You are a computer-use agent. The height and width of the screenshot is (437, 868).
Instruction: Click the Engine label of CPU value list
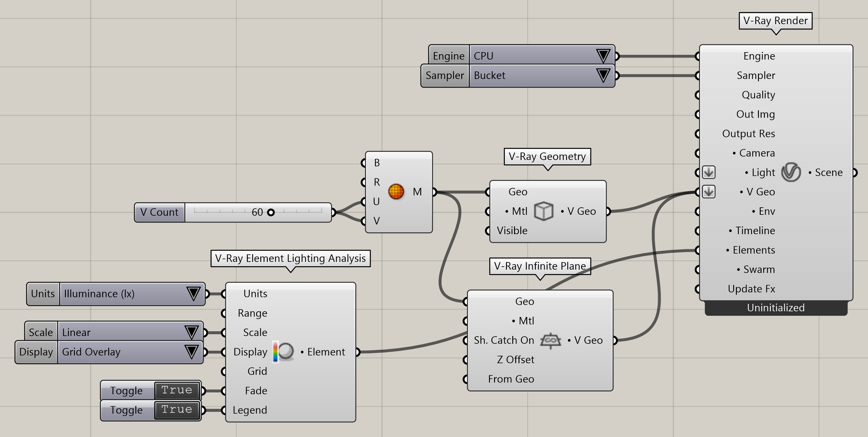point(448,56)
